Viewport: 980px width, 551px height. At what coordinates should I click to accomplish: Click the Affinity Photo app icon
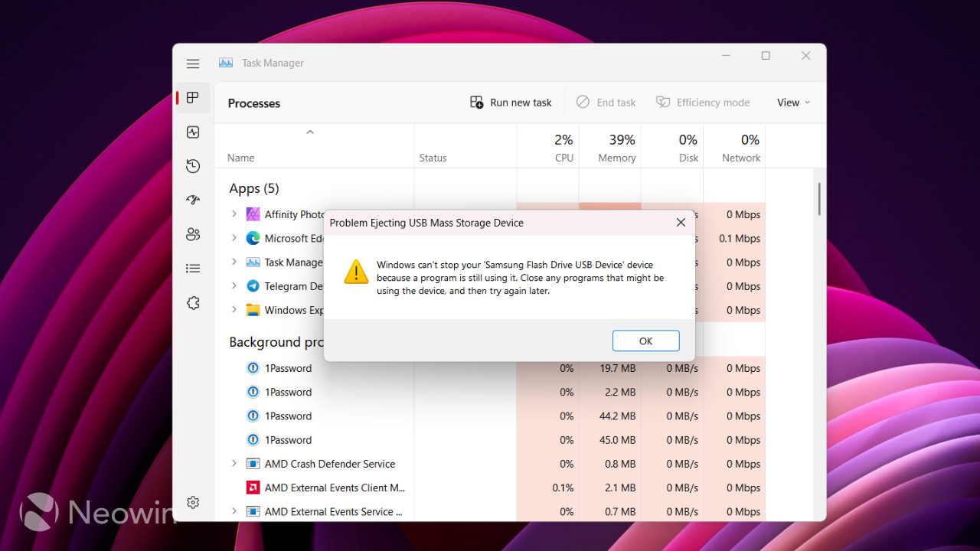(253, 214)
